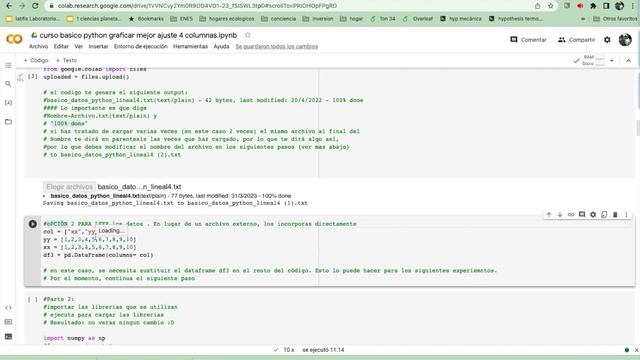The image size is (640, 360).
Task: Show hidden bookmarks overflow chevron
Action: (x=583, y=19)
